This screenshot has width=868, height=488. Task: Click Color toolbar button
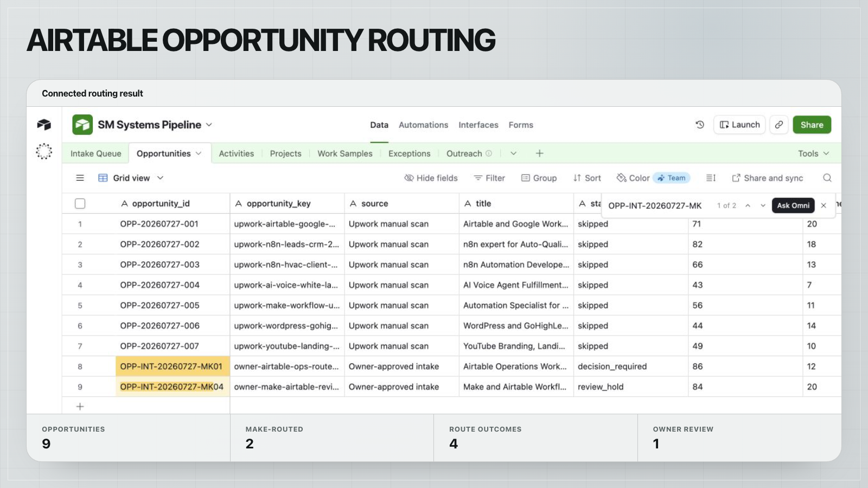633,178
